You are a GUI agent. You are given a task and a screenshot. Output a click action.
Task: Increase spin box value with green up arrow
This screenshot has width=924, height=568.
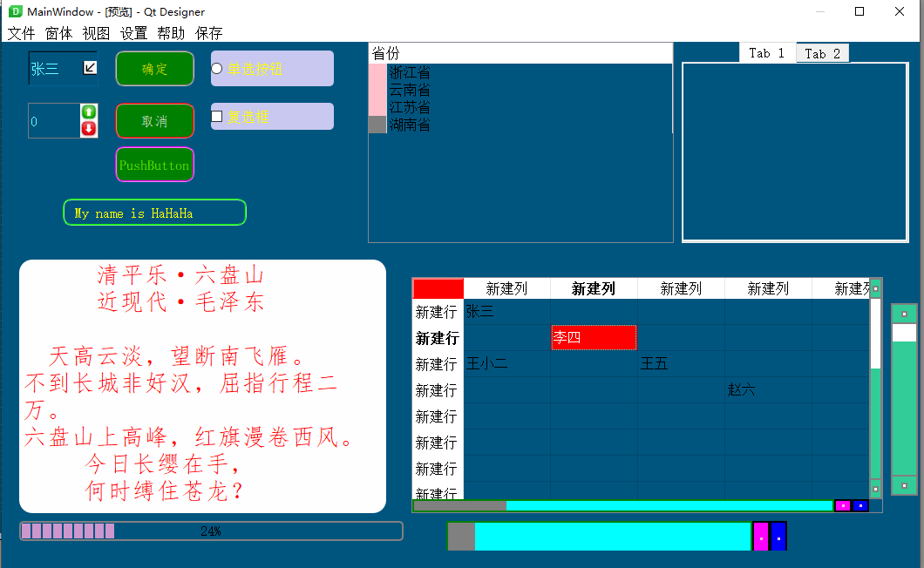click(89, 112)
